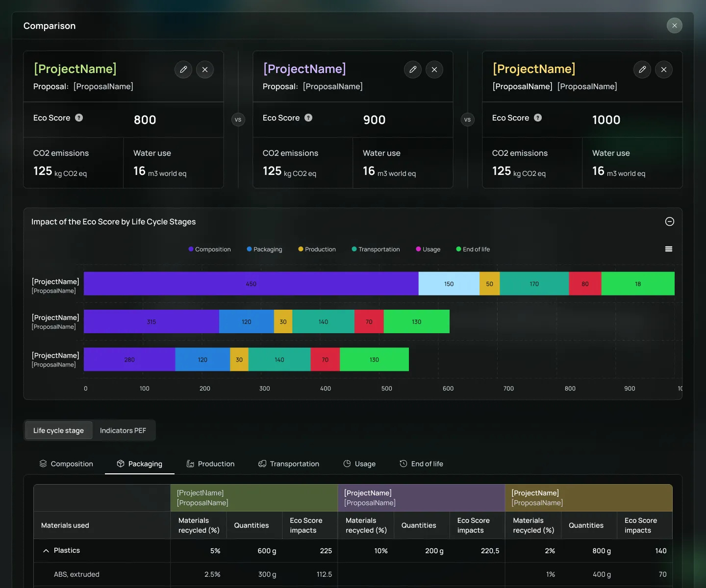Open Eco Score help icon on first card
The width and height of the screenshot is (706, 588).
point(79,118)
